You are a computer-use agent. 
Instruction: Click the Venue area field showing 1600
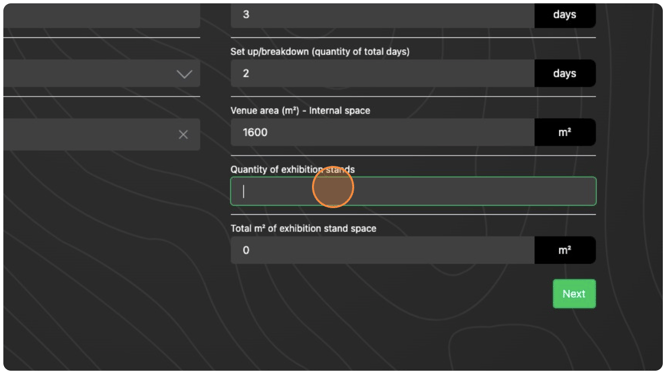tap(382, 132)
